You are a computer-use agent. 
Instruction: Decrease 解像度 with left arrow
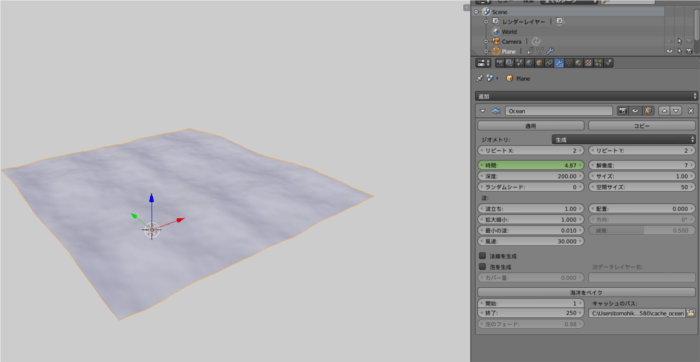click(x=592, y=165)
